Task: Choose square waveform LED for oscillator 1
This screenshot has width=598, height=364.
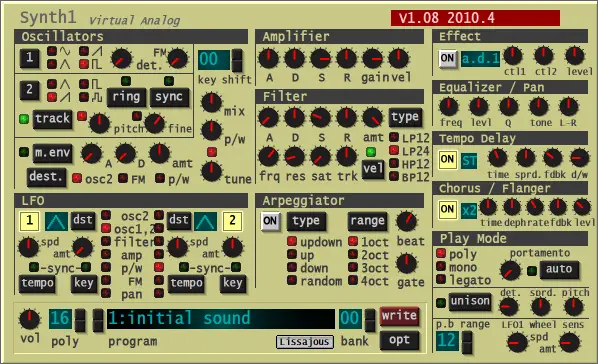Action: [x=84, y=64]
